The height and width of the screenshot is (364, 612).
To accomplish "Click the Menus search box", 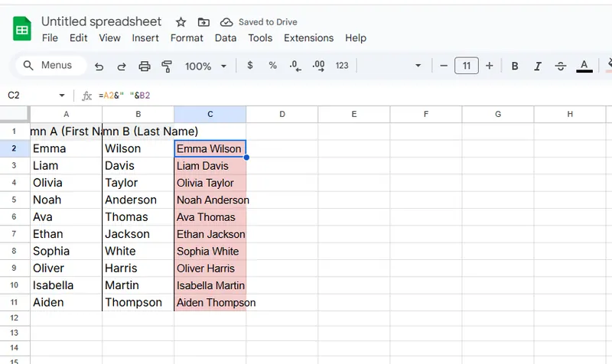I will [49, 66].
